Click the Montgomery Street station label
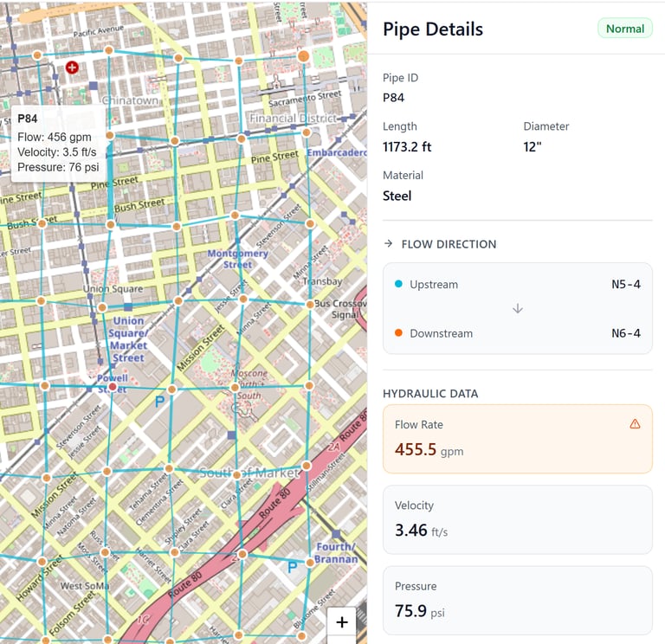The image size is (665, 644). tap(237, 259)
